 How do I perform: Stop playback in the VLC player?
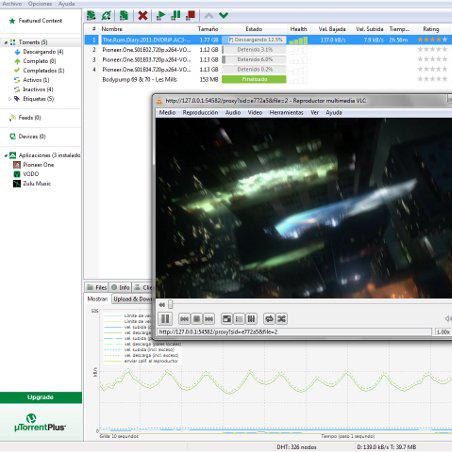click(x=197, y=319)
